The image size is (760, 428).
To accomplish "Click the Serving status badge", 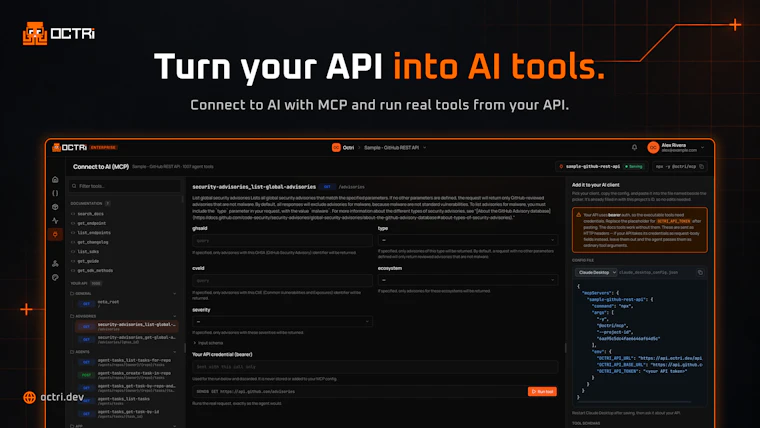I will (634, 166).
